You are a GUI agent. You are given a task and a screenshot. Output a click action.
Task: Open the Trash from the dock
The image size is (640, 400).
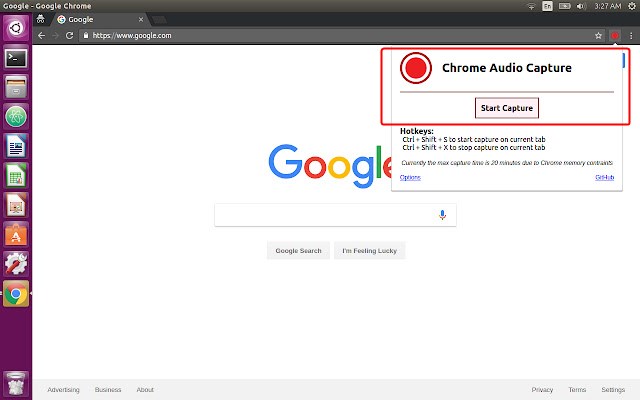pyautogui.click(x=16, y=384)
